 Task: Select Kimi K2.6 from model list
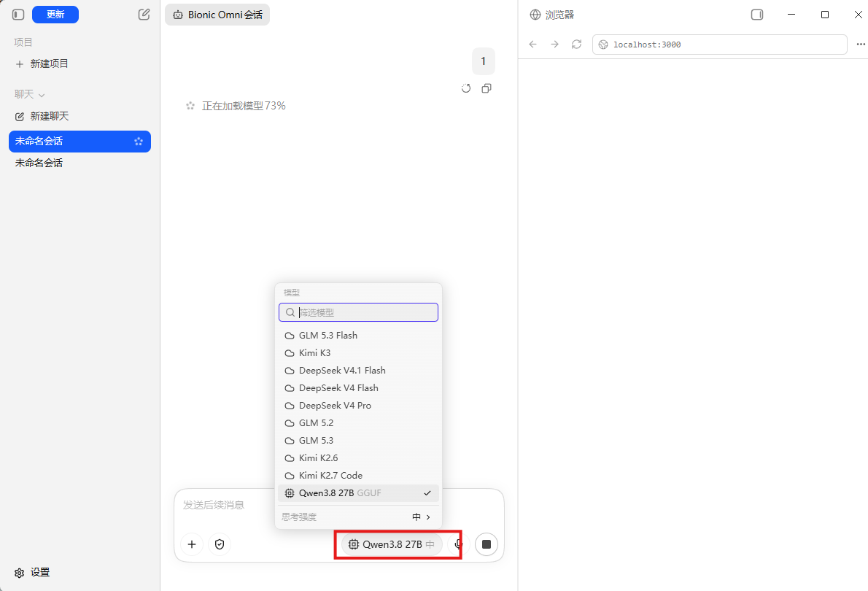359,458
